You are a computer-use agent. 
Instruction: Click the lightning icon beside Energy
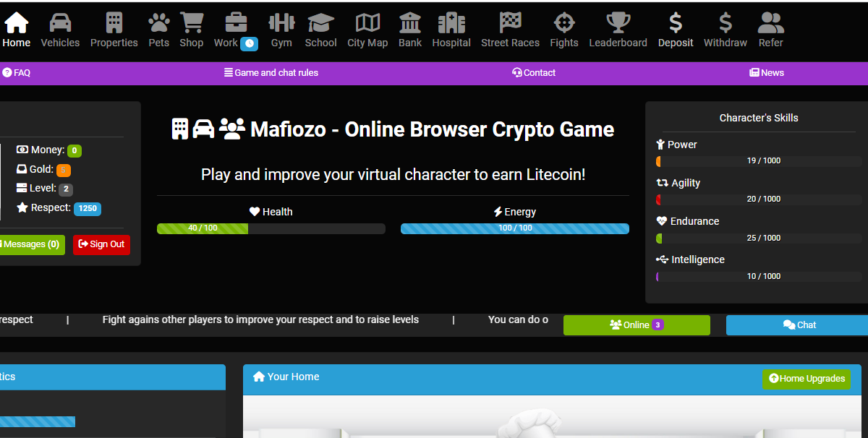(x=498, y=212)
